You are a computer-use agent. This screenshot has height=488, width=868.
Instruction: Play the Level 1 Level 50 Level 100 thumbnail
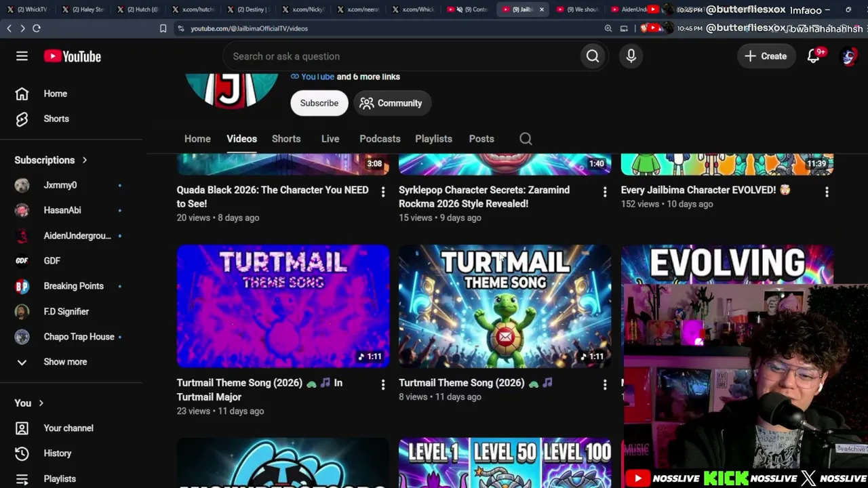(505, 463)
